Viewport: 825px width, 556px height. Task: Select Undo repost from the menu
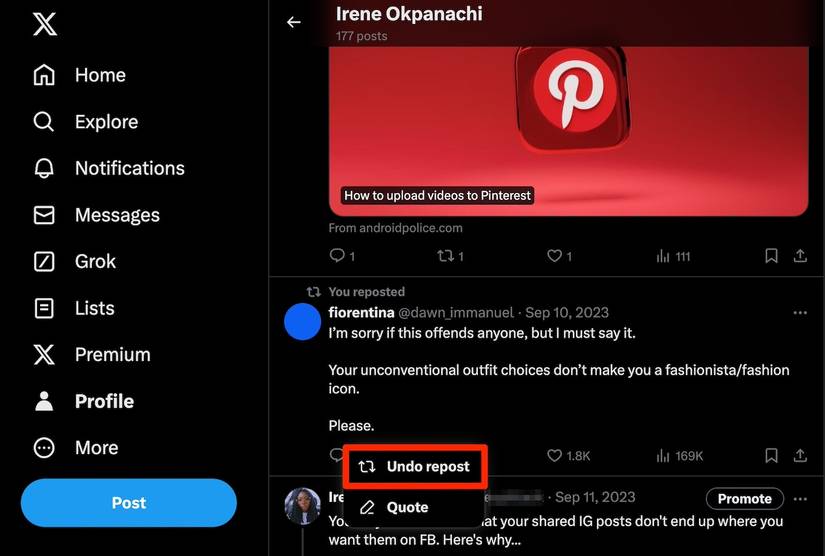pos(415,467)
